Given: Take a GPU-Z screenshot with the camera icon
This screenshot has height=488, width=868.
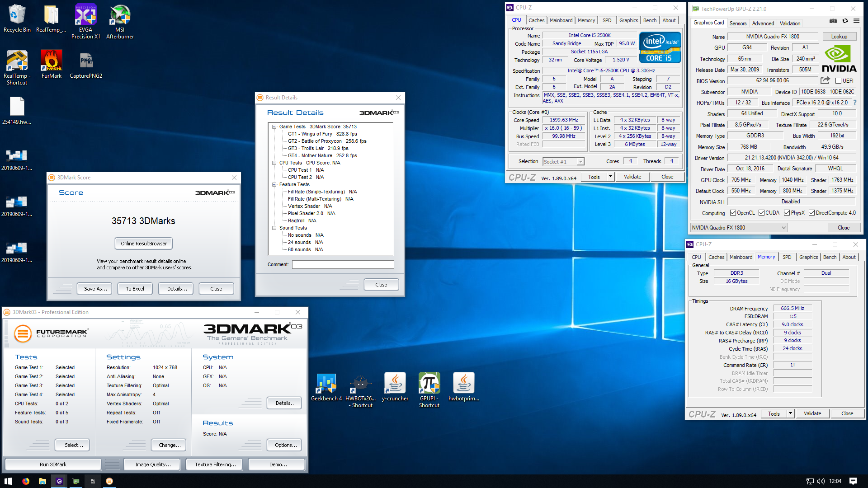Looking at the screenshot, I should coord(833,21).
